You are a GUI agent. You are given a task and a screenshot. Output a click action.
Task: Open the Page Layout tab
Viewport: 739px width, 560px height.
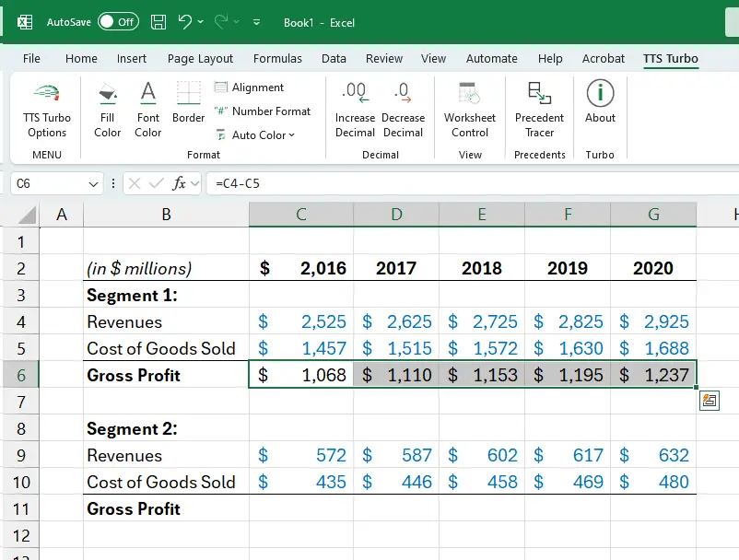200,58
